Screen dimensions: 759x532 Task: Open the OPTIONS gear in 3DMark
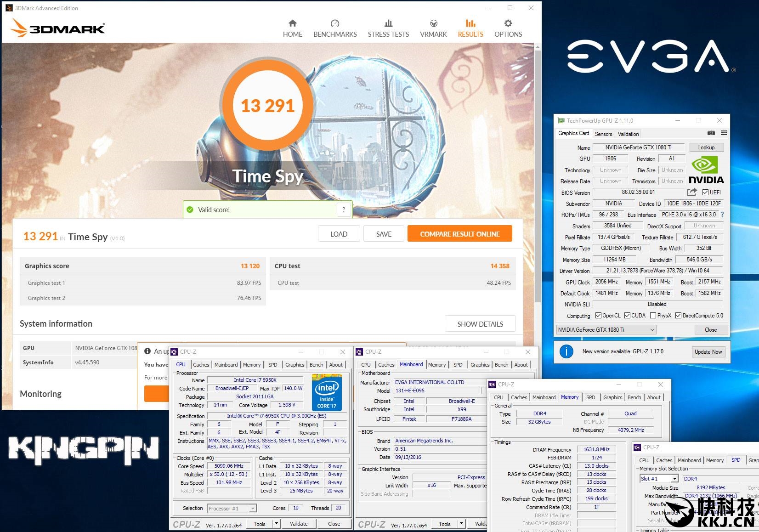pos(508,23)
